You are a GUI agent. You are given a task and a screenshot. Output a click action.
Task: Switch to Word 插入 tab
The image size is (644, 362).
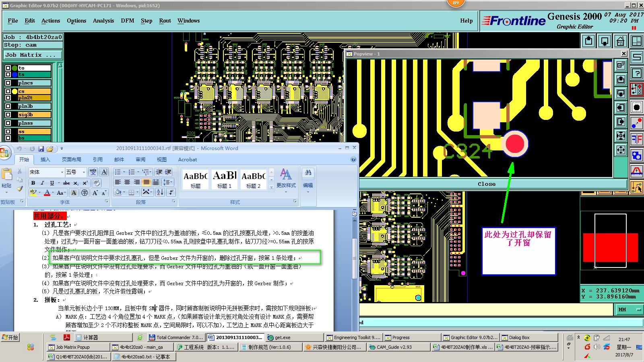[45, 160]
